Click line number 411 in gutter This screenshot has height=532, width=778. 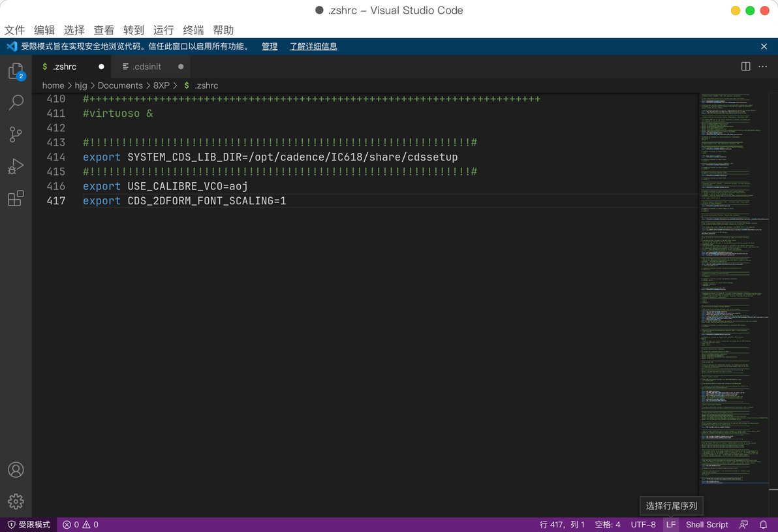[x=55, y=114]
